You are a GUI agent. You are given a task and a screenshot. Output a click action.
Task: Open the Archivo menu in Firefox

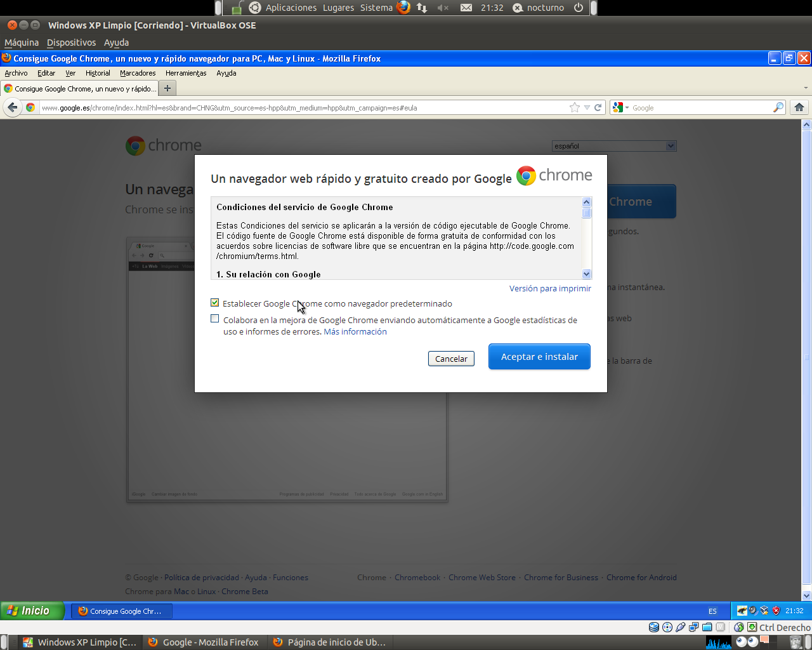16,73
